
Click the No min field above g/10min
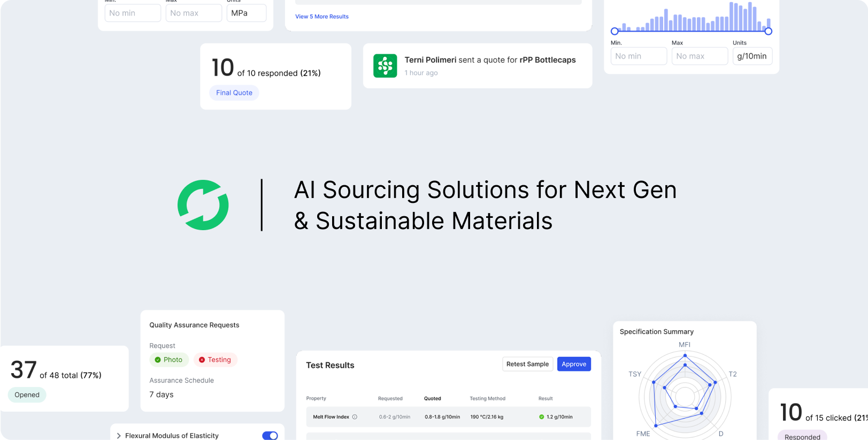[x=639, y=56]
